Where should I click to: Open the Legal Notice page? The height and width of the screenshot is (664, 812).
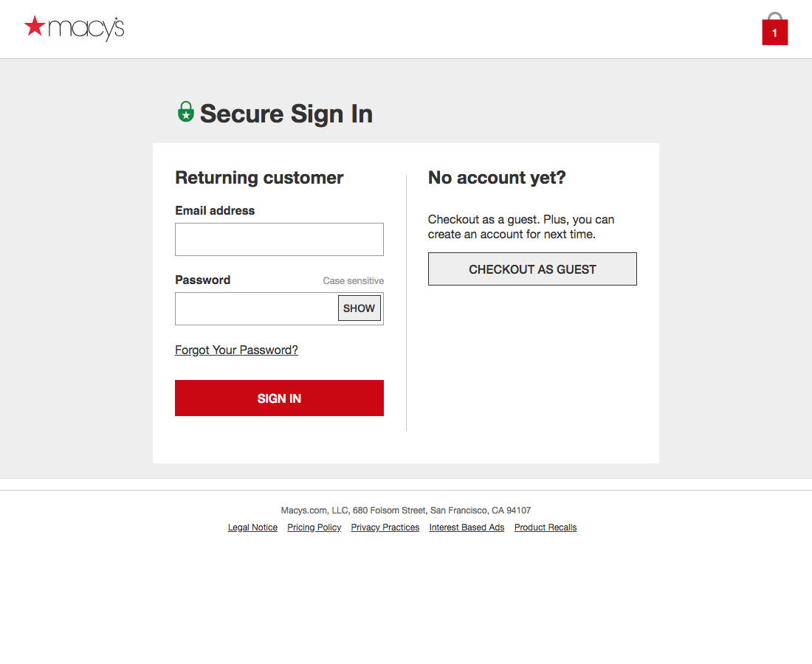click(252, 527)
